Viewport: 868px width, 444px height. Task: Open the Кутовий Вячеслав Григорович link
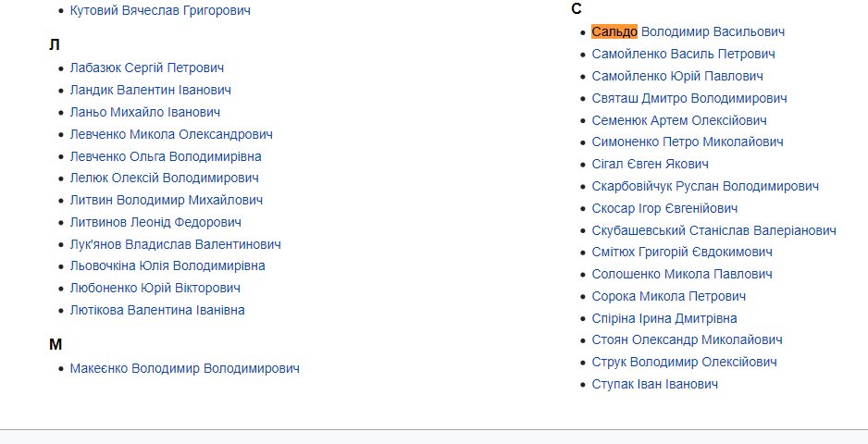(159, 11)
